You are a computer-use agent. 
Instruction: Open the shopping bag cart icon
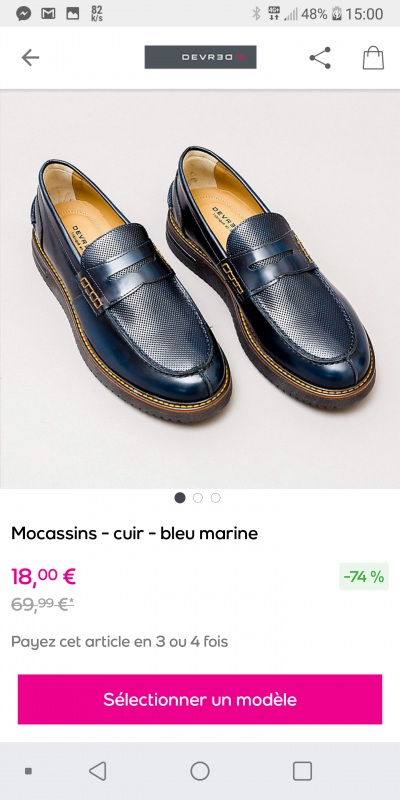tap(373, 58)
